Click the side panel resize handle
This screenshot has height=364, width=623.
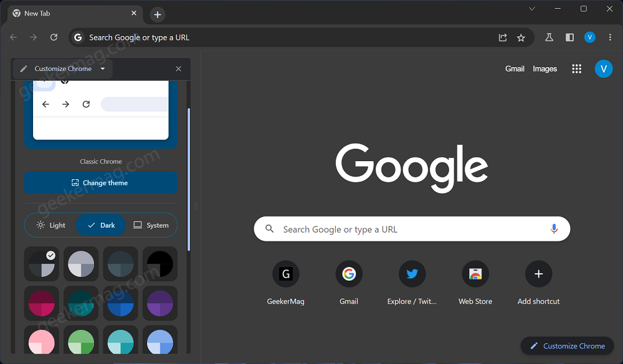tap(196, 207)
